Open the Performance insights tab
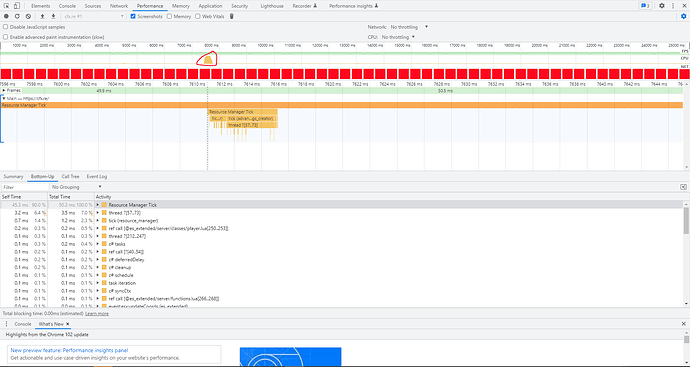 353,6
